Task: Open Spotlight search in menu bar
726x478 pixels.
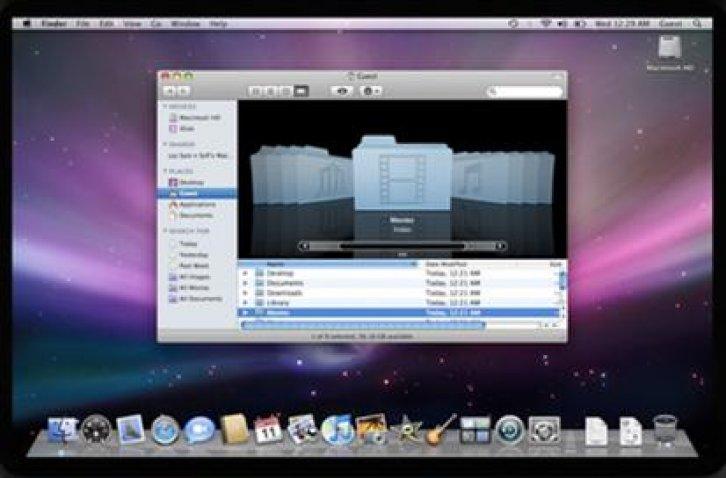Action: coord(698,23)
